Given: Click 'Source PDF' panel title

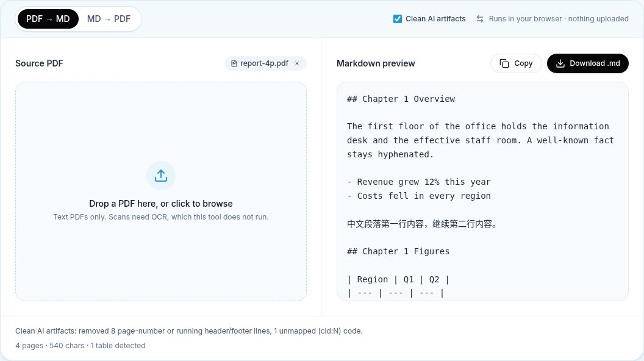Looking at the screenshot, I should tap(39, 63).
